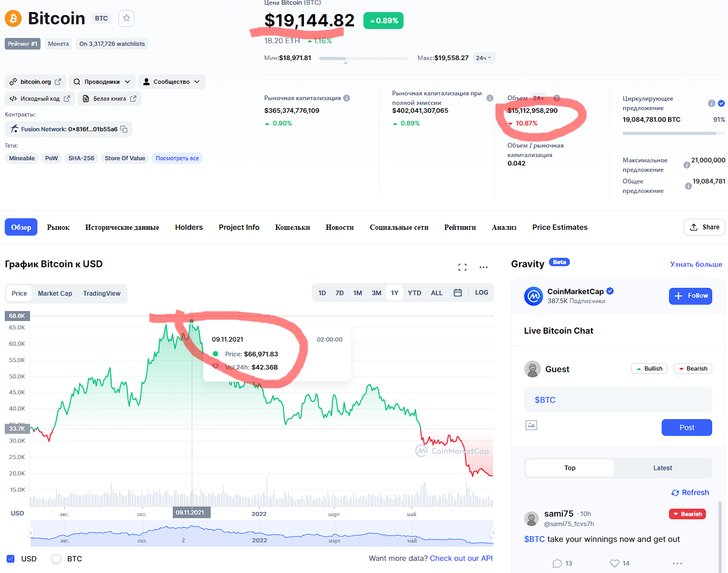Show Latest posts in the chat feed

(663, 468)
